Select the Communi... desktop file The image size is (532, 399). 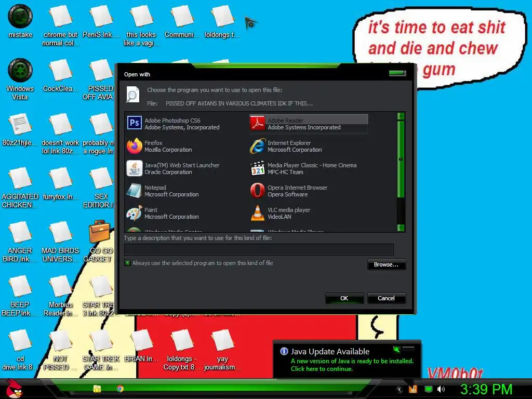pyautogui.click(x=182, y=21)
